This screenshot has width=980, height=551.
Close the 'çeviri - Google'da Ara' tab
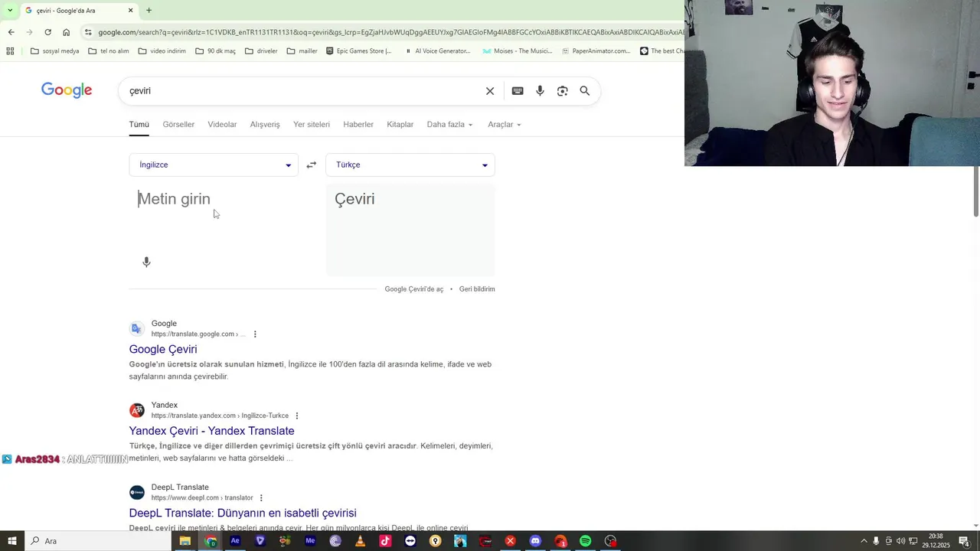point(130,11)
